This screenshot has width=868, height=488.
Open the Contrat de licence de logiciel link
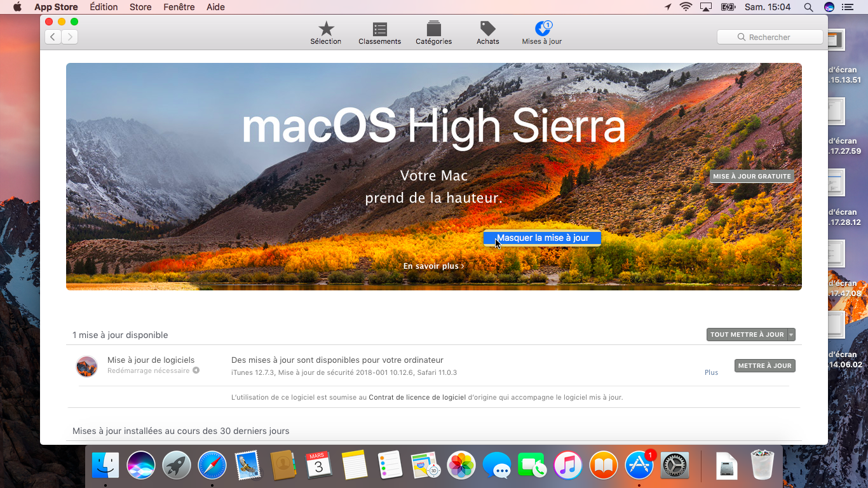pyautogui.click(x=417, y=397)
